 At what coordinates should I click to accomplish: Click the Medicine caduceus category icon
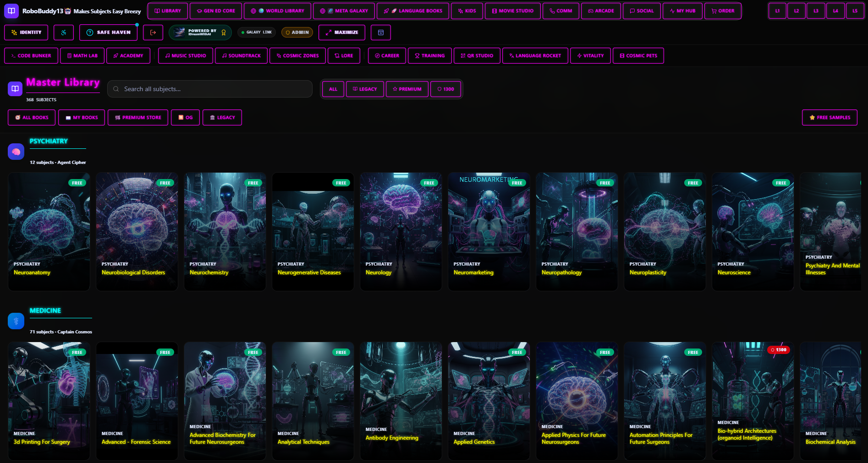[16, 321]
